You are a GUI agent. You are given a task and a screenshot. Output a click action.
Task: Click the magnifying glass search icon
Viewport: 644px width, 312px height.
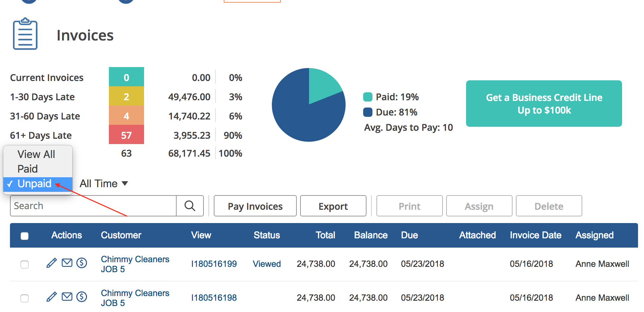(x=190, y=206)
